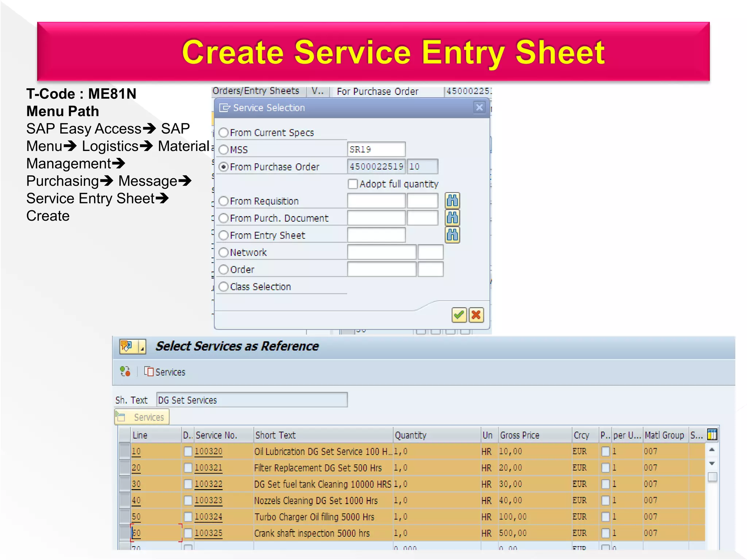
Task: Open the Services tab
Action: tap(142, 417)
